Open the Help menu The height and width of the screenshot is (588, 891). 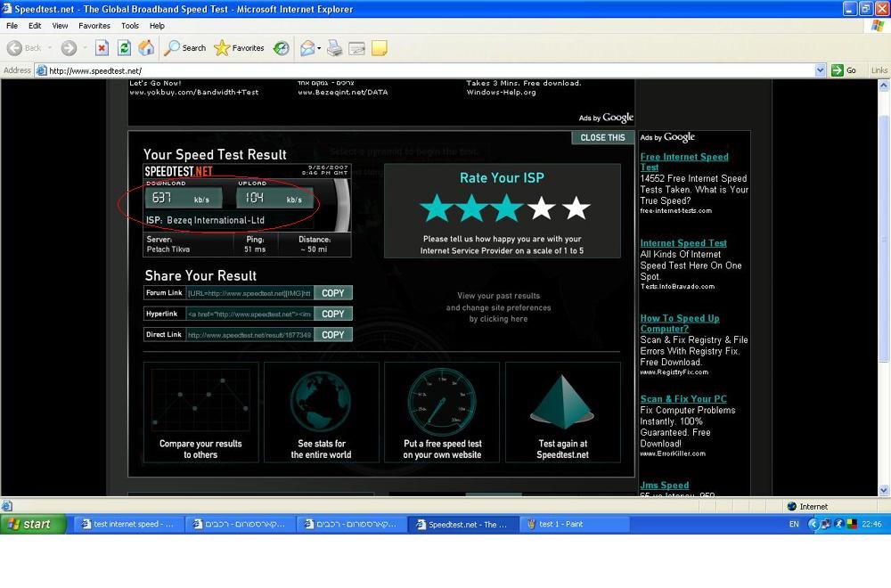[x=157, y=26]
